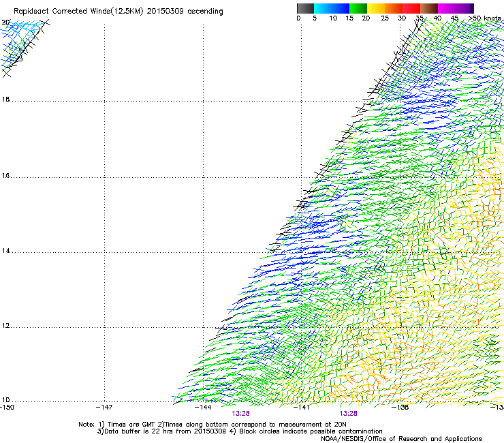Viewport: 504px width, 443px height.
Task: Click the 'Times are GMT' note line
Action: click(212, 425)
